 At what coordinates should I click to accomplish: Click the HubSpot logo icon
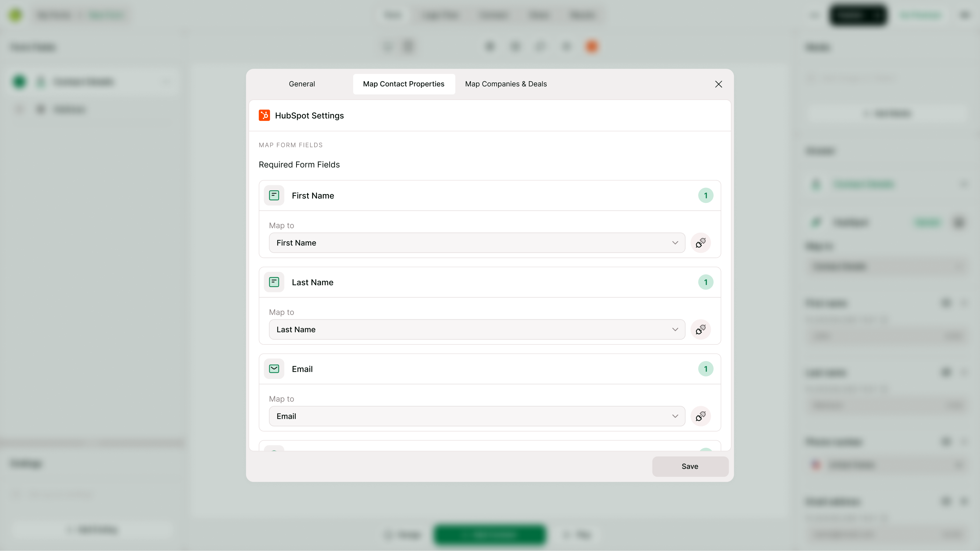click(264, 115)
